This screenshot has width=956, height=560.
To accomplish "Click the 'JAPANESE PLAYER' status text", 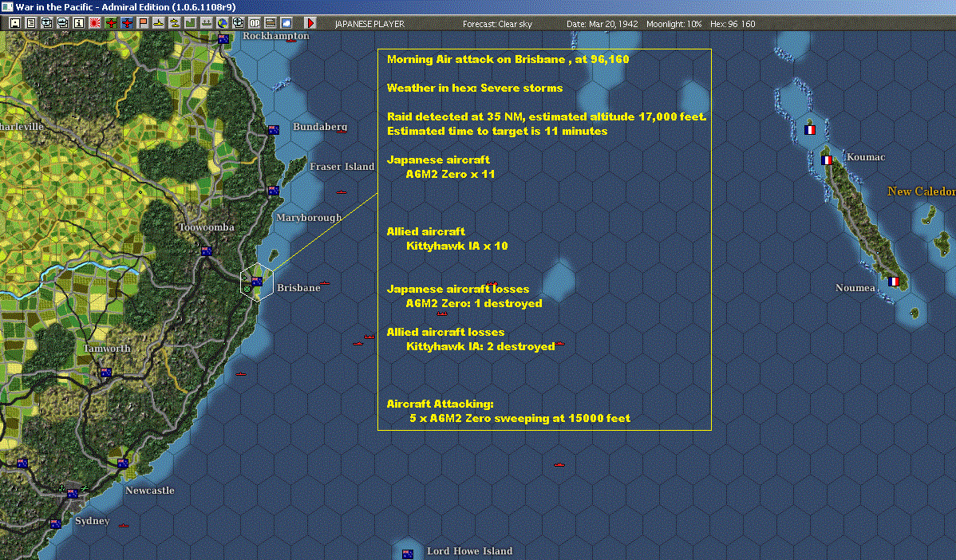I will (369, 24).
